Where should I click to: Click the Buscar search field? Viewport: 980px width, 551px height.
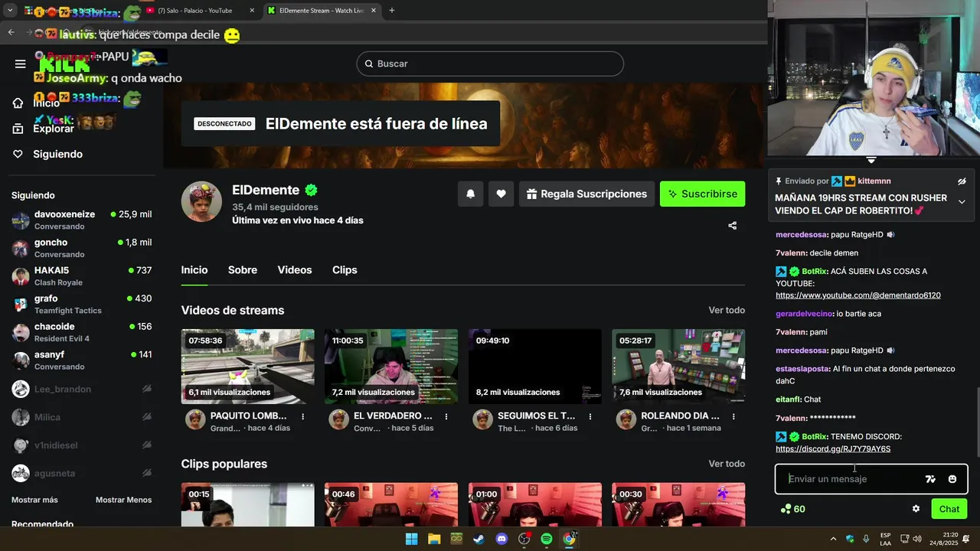click(490, 64)
